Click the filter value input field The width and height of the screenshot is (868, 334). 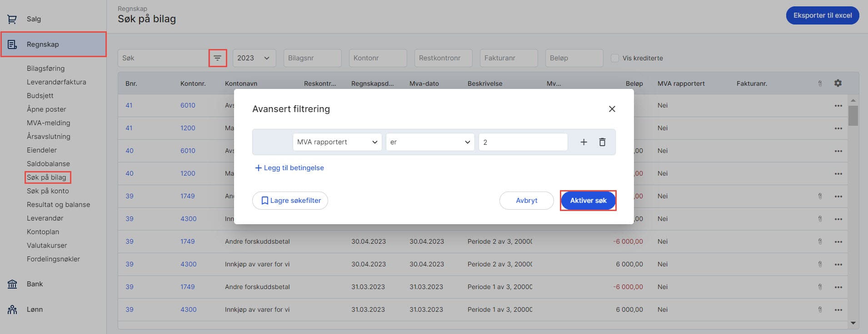(523, 142)
